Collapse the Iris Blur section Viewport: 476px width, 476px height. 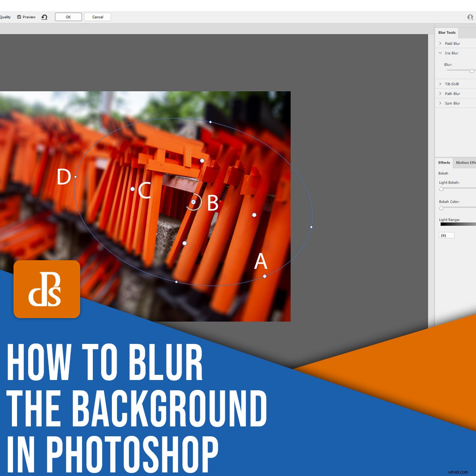pos(440,53)
